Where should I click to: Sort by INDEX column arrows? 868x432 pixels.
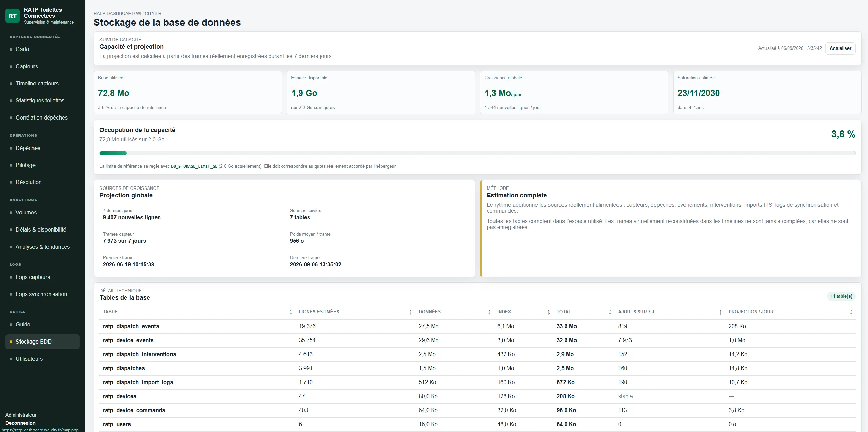[549, 312]
